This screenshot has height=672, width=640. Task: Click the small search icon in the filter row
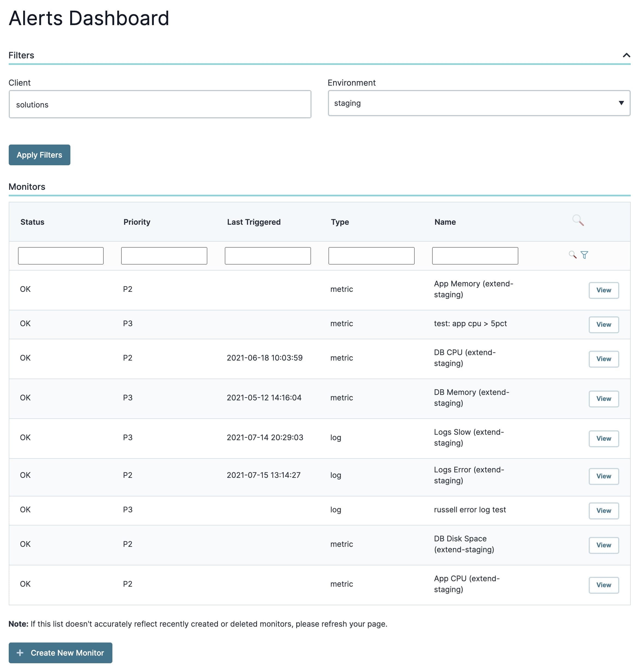click(572, 255)
